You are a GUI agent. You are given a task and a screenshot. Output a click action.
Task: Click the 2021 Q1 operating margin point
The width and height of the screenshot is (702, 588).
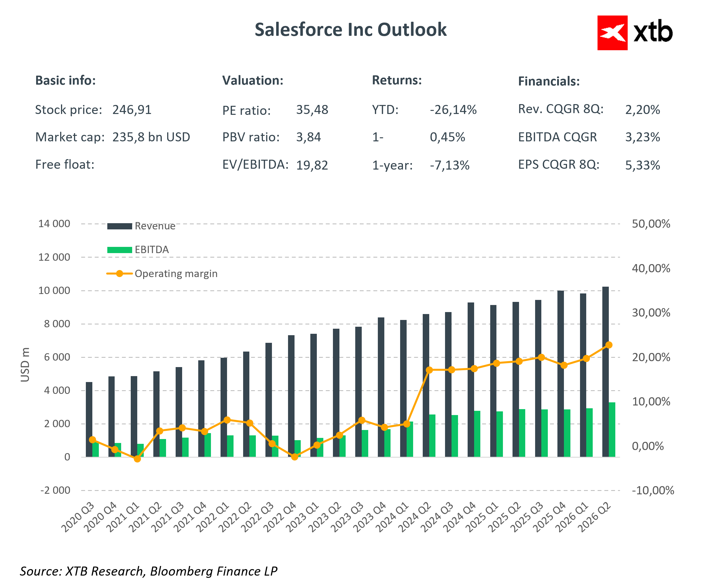point(137,459)
